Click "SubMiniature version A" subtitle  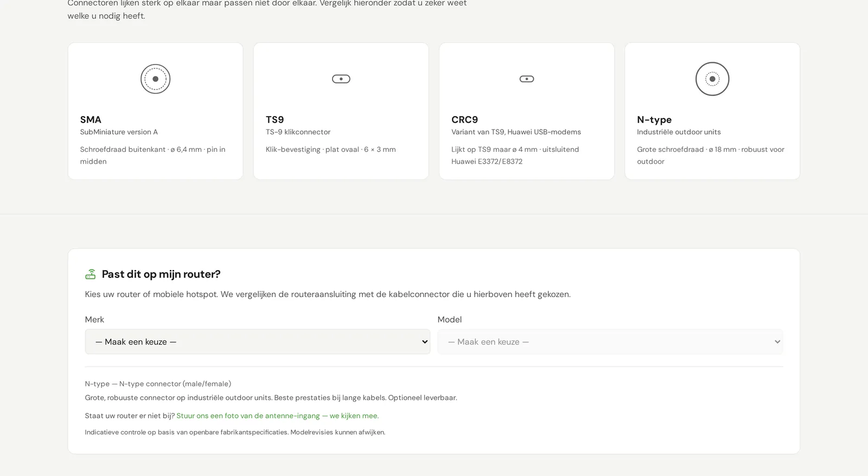click(119, 132)
